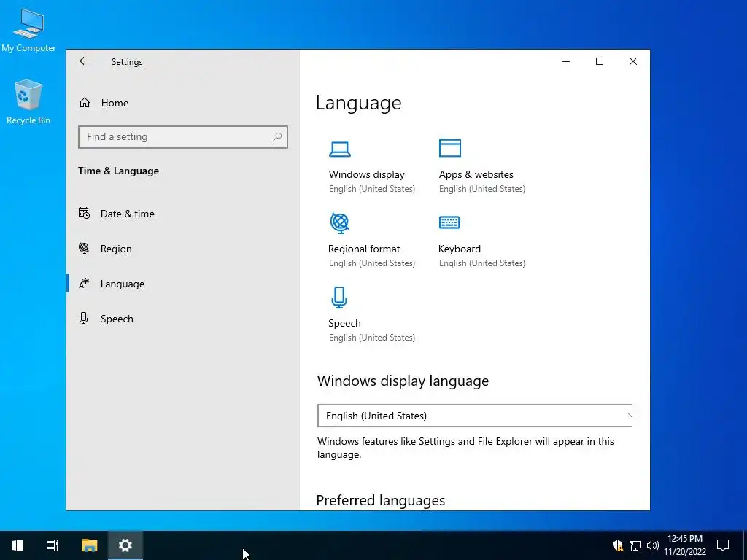Close the Settings window
The height and width of the screenshot is (560, 747).
tap(632, 61)
